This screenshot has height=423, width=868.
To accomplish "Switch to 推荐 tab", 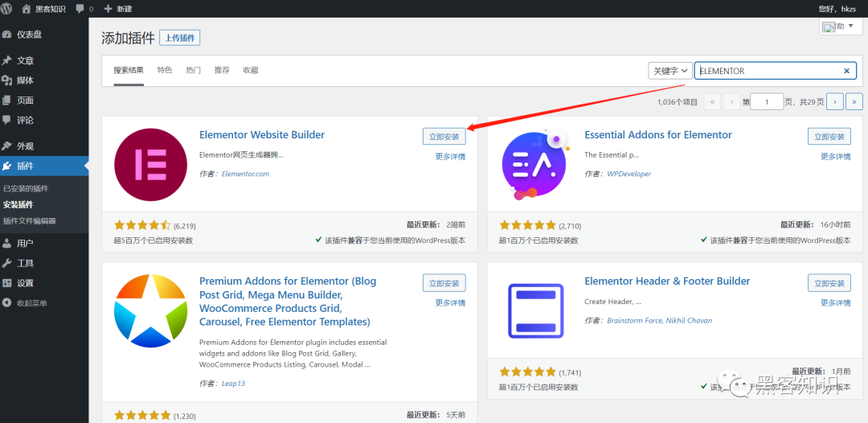I will click(x=222, y=70).
